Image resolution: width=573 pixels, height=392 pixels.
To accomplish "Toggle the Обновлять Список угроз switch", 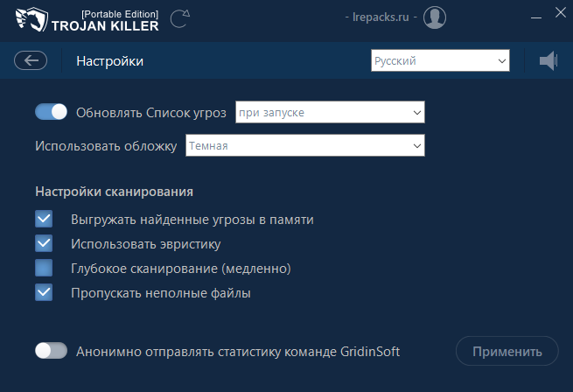I will [51, 112].
